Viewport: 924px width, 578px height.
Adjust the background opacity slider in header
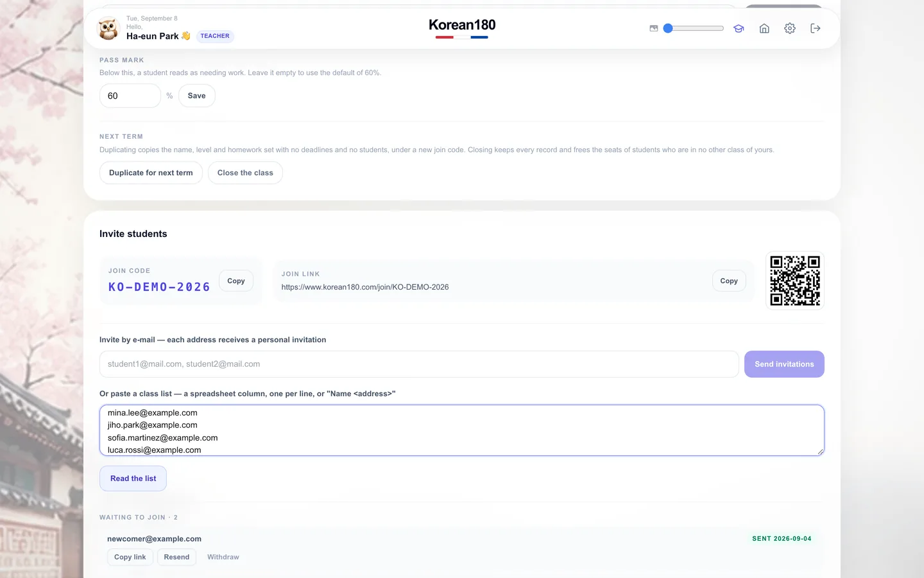tap(694, 28)
